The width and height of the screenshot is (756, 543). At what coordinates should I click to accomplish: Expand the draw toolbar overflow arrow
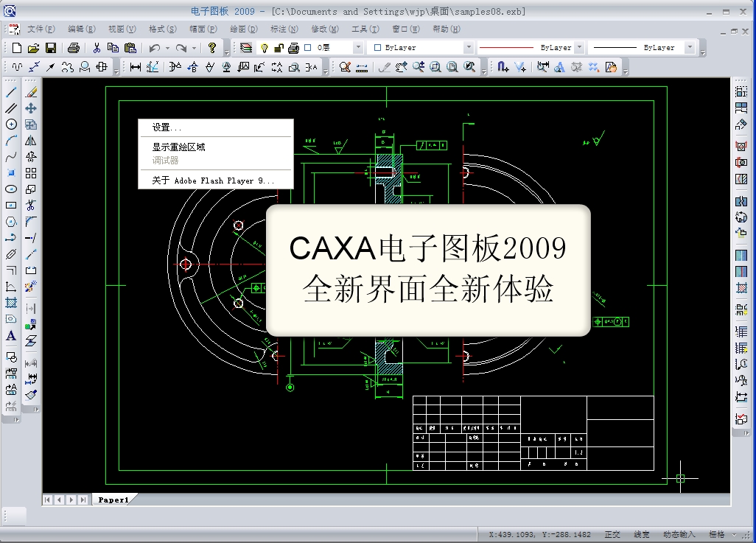[x=16, y=420]
